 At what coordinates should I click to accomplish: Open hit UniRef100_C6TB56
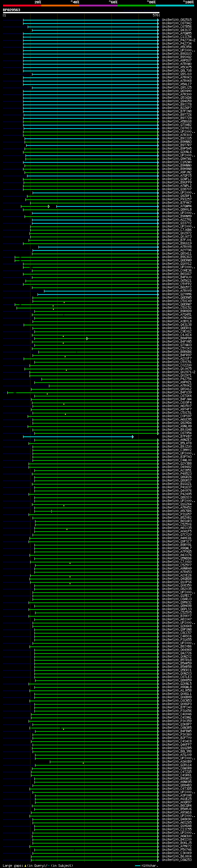(177, 26)
